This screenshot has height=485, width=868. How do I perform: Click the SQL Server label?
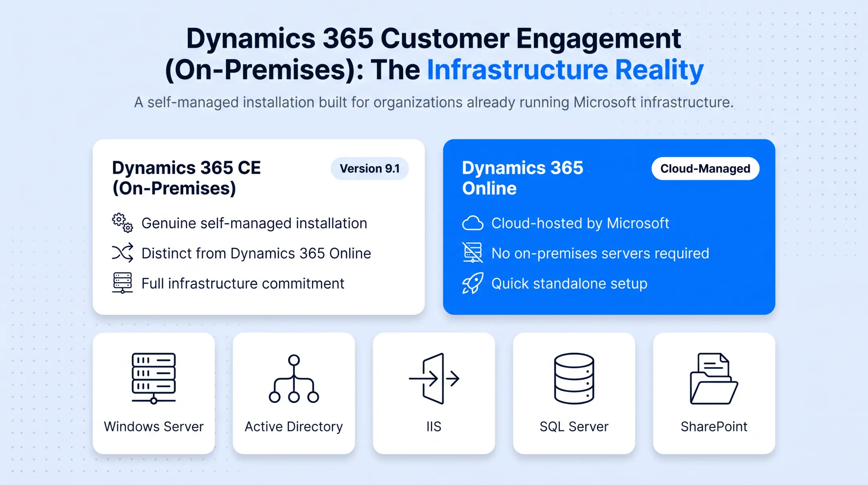tap(574, 427)
